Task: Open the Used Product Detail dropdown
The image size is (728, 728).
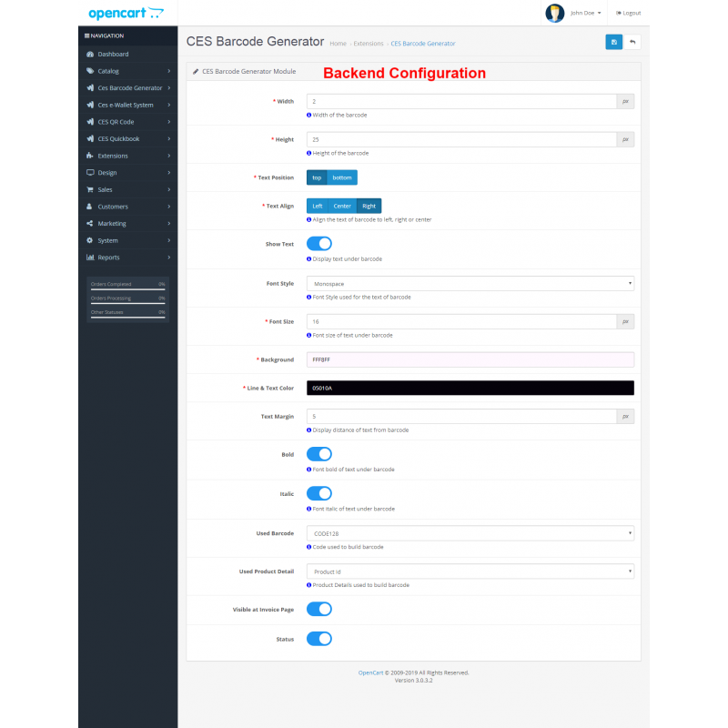Action: [x=470, y=571]
